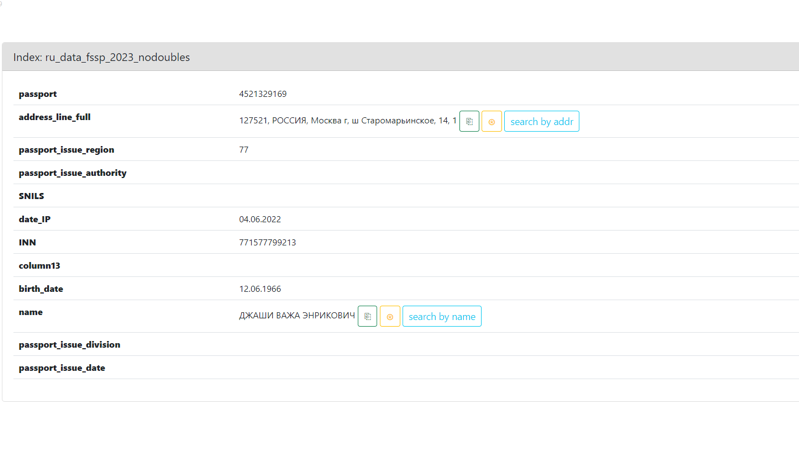Click the birth_date field label

41,289
